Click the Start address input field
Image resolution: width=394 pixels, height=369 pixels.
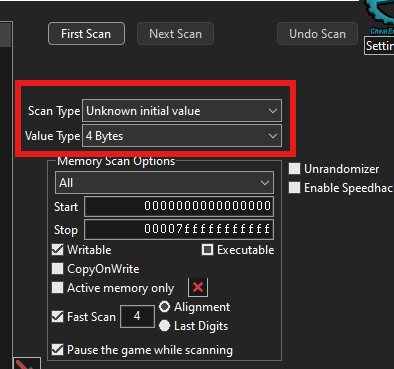(x=179, y=206)
